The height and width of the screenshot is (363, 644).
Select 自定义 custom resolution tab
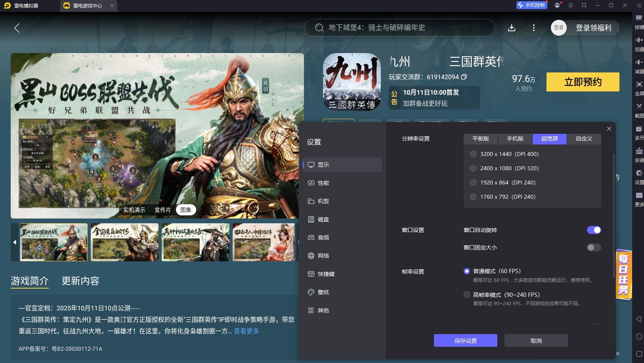tap(584, 139)
